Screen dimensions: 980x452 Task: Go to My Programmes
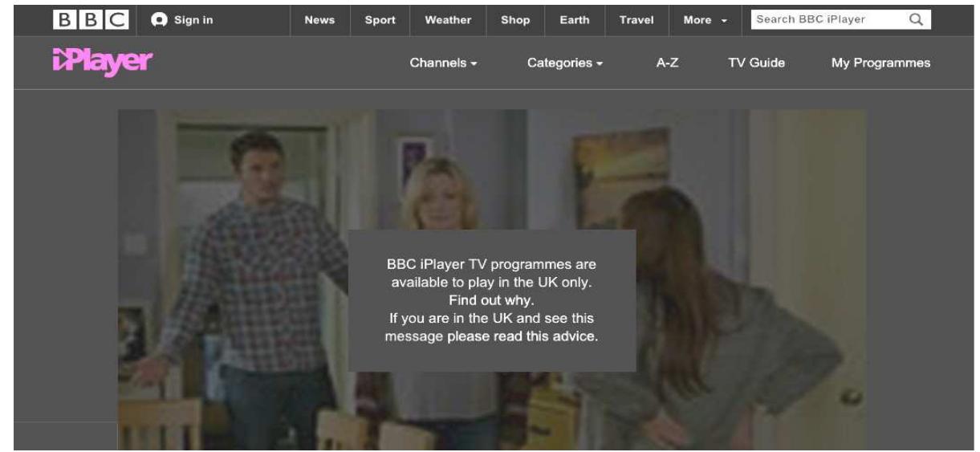pos(880,63)
